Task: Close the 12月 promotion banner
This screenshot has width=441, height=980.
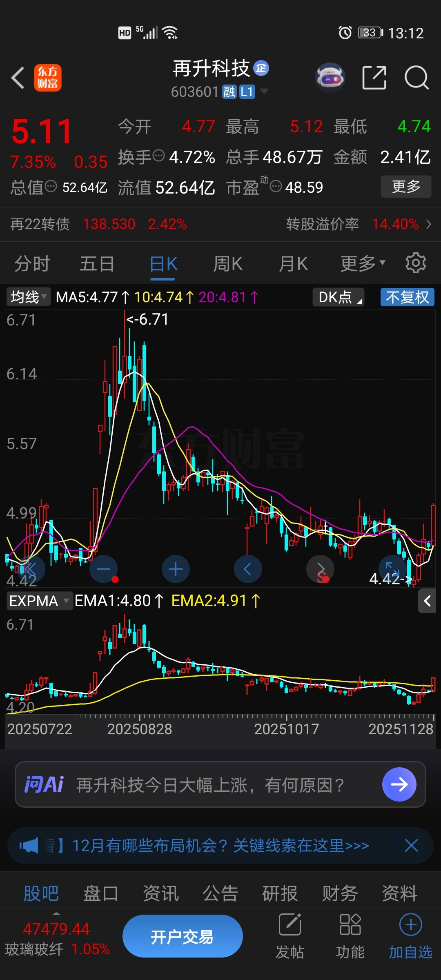Action: point(411,845)
